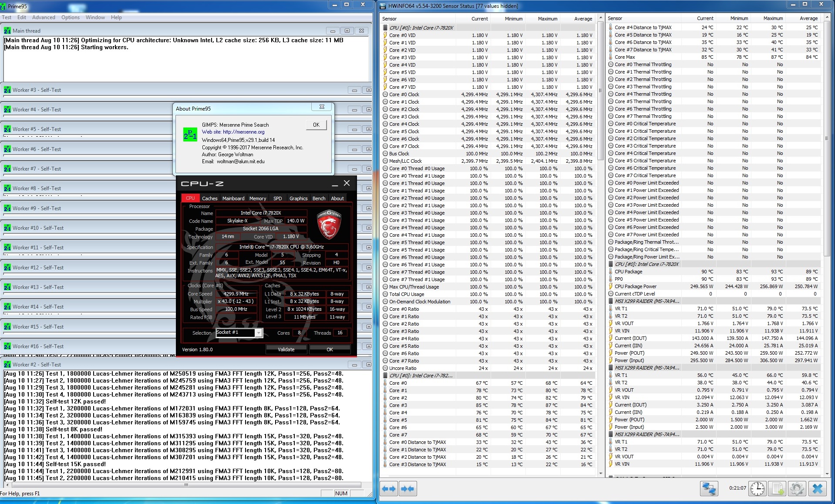The width and height of the screenshot is (835, 504).
Task: Open the Socket #1 selection dropdown in CPU-Z
Action: [259, 333]
